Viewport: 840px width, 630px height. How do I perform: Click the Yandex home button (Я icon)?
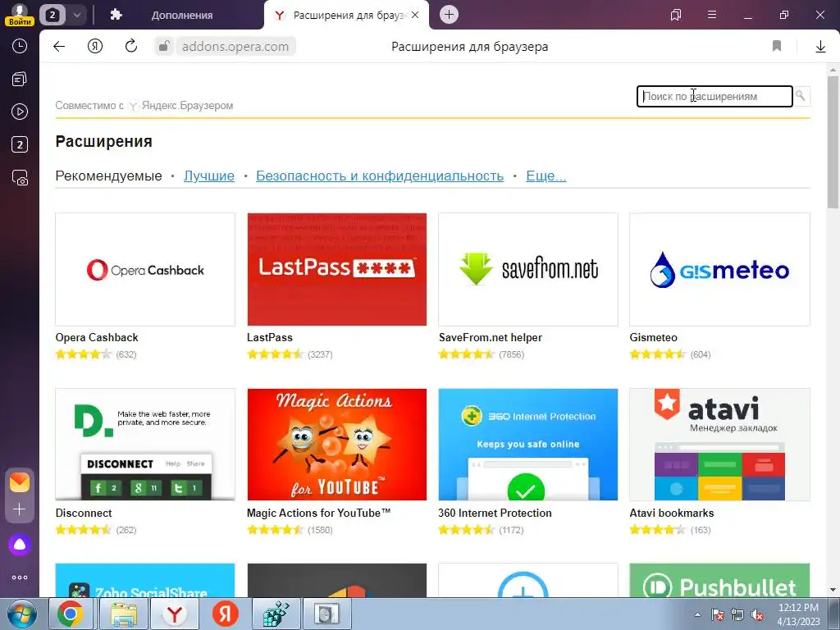click(x=95, y=46)
